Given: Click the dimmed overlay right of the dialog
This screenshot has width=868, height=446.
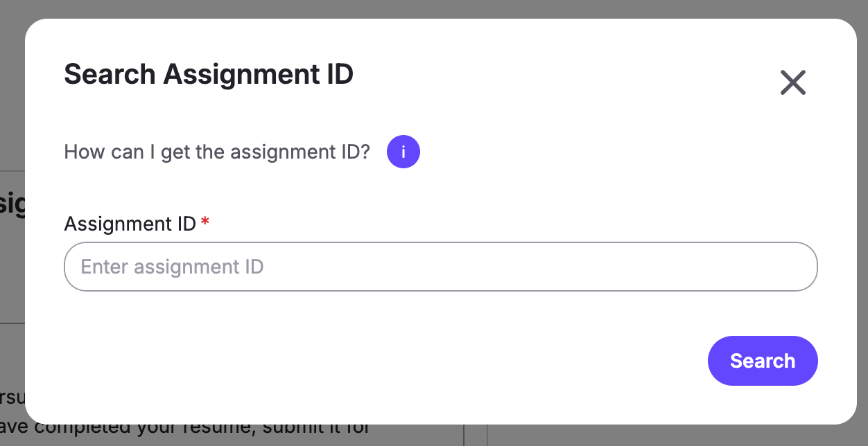Looking at the screenshot, I should click(x=862, y=222).
